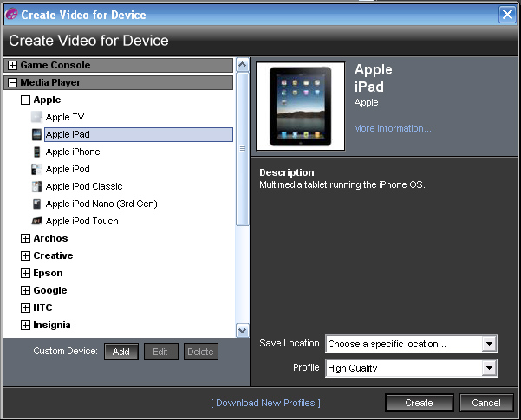This screenshot has height=420, width=521.
Task: Click the iPad preview thumbnail
Action: point(300,107)
